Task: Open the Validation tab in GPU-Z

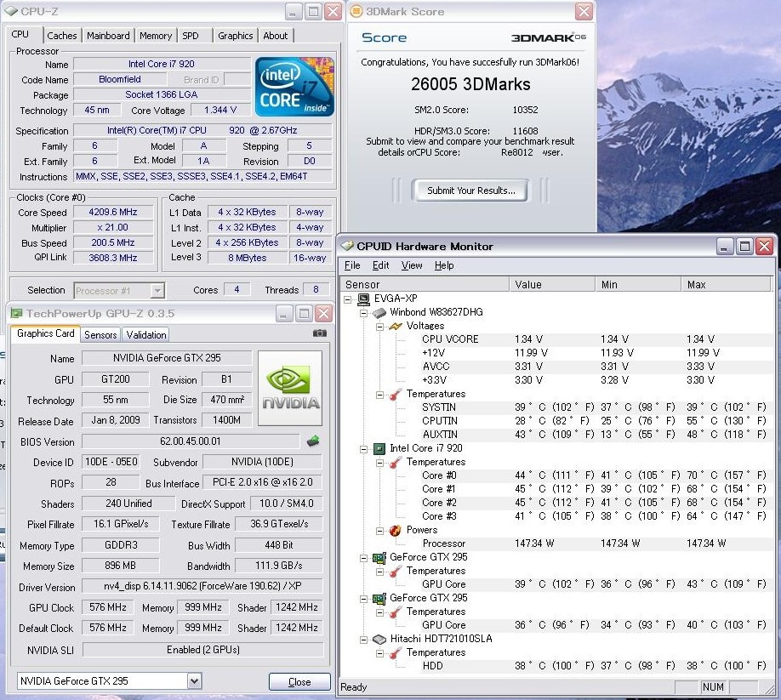Action: pos(146,335)
